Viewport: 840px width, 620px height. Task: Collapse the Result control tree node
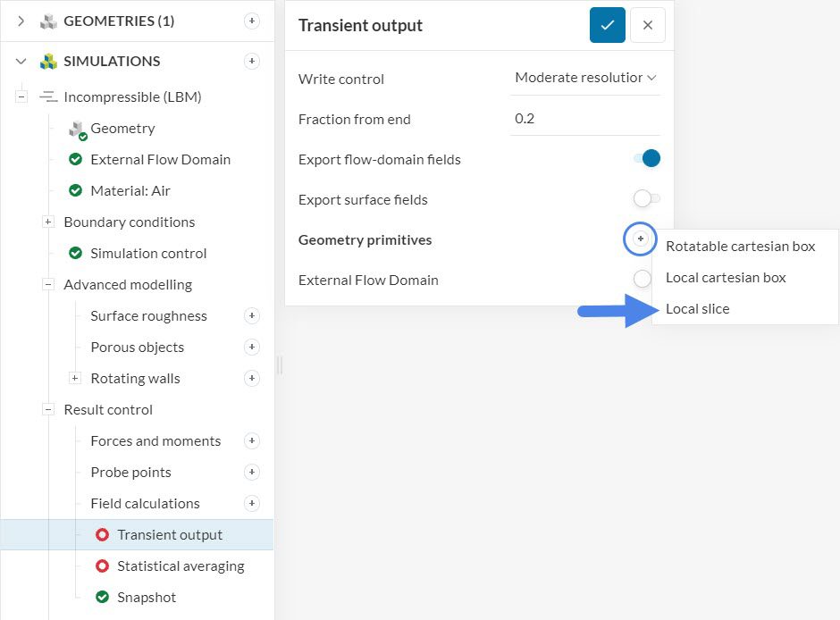[48, 409]
